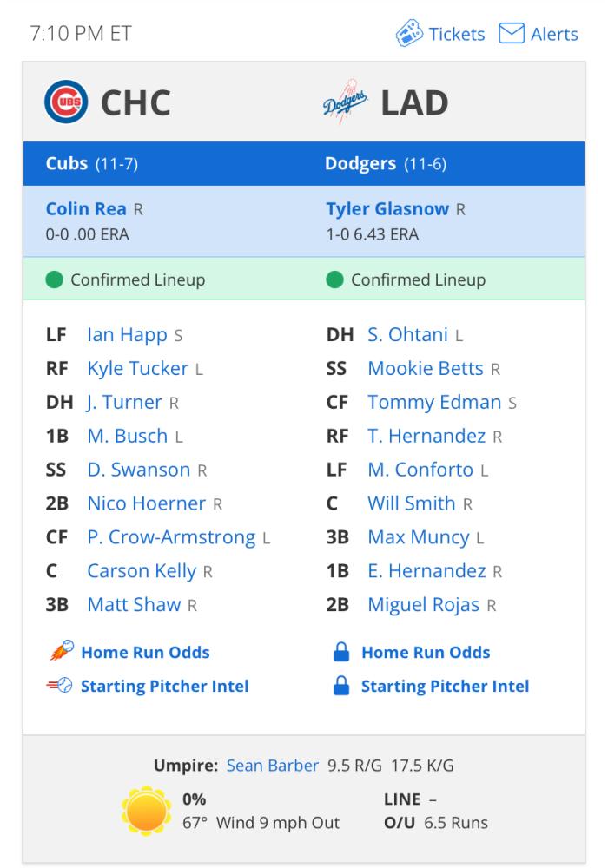The height and width of the screenshot is (868, 608).
Task: Click the flaming baseball Home Run Odds icon
Action: point(62,651)
